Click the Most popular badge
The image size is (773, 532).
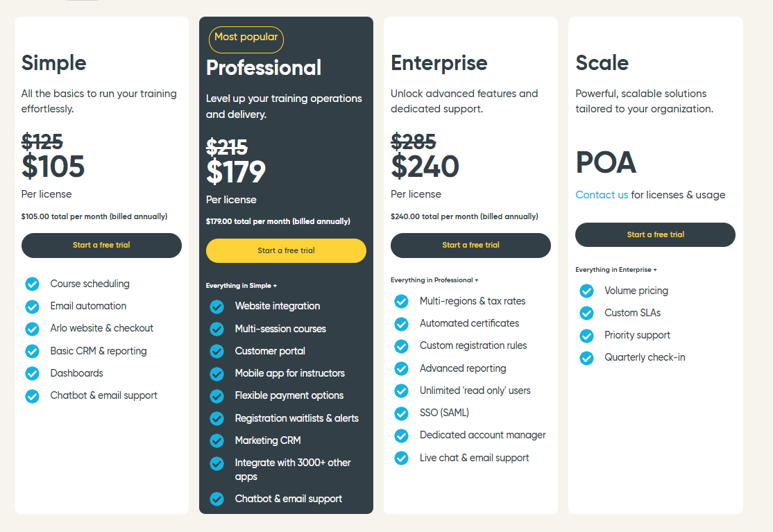pos(246,37)
